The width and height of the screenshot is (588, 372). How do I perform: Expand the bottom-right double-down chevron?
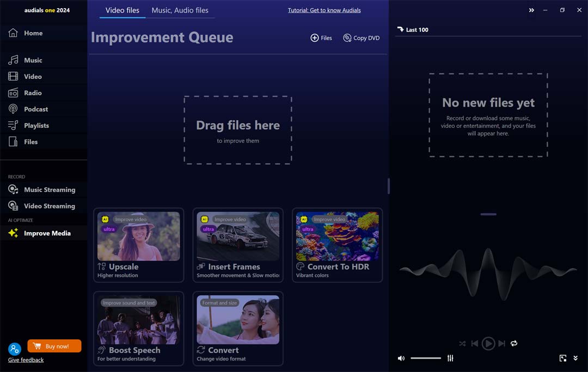pos(575,358)
